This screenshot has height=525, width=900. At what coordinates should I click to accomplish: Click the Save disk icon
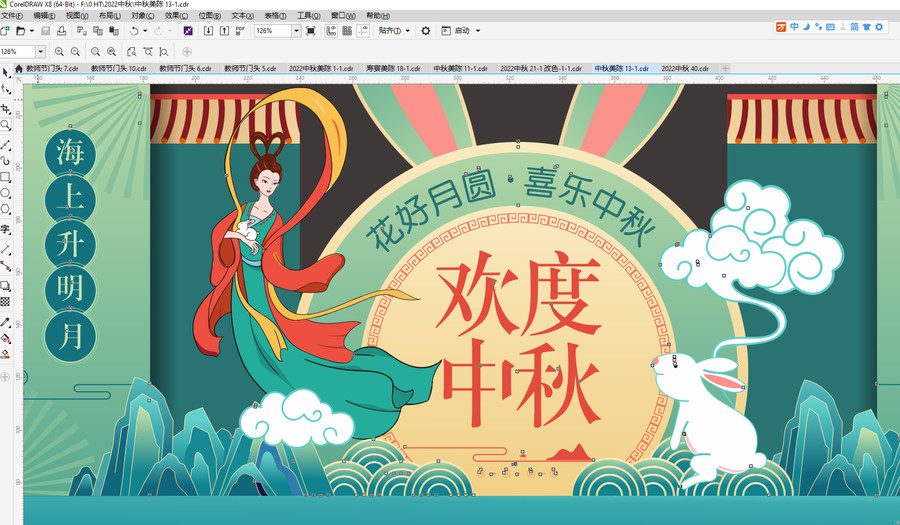click(45, 30)
